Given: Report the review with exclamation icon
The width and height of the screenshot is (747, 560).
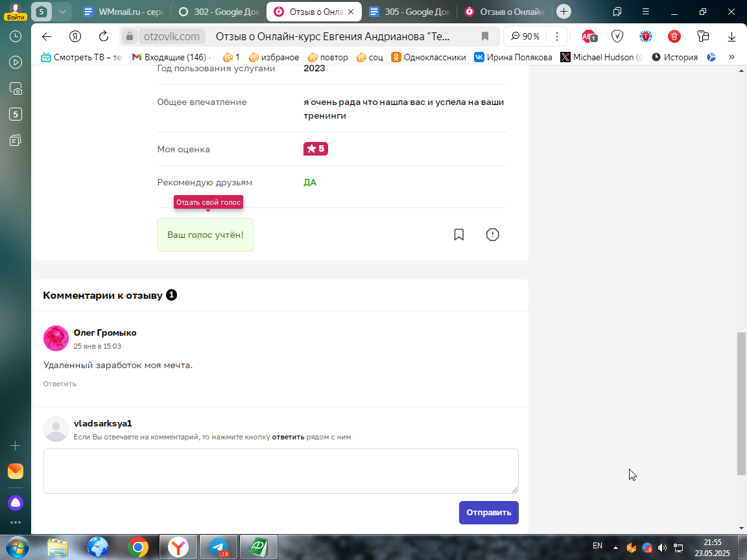Looking at the screenshot, I should [x=493, y=234].
